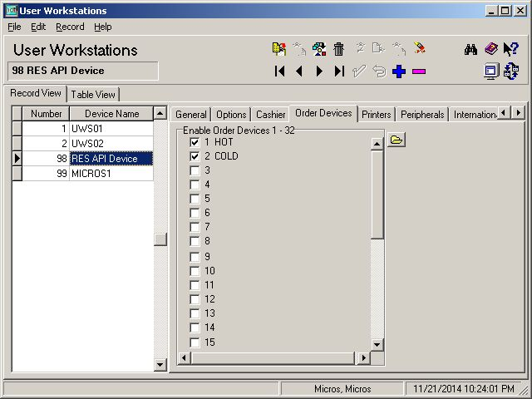Viewport: 532px width, 399px height.
Task: Open the General tab
Action: [191, 115]
